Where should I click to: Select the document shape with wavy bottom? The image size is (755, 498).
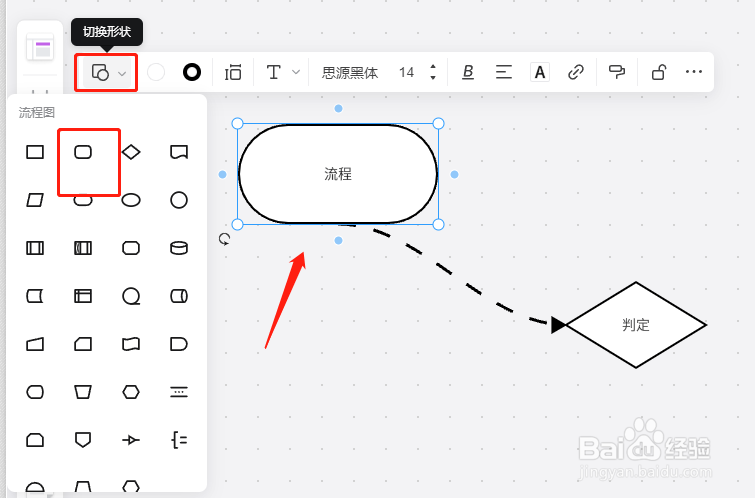pos(179,152)
